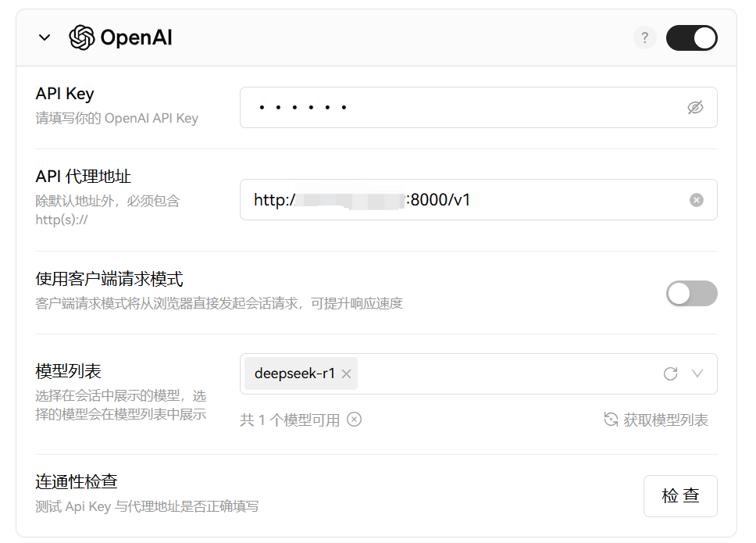Click the 连通性检查 label
The height and width of the screenshot is (543, 756).
pos(77,481)
